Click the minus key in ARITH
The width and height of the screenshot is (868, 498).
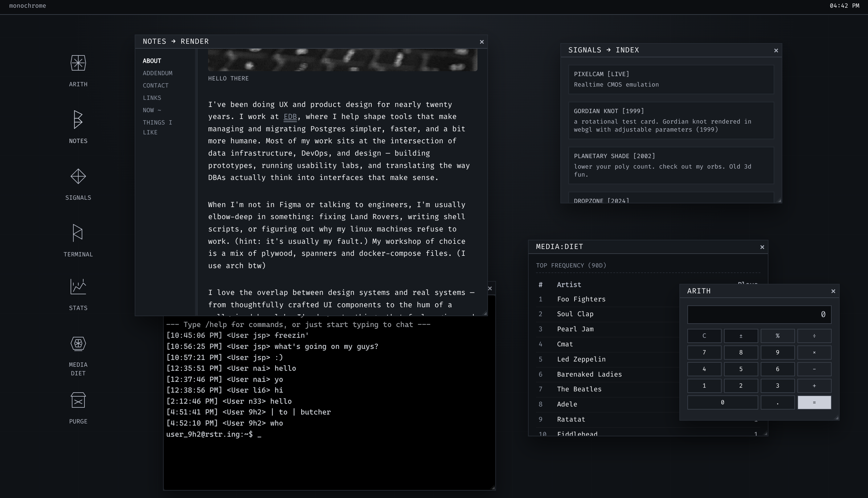[x=814, y=369]
